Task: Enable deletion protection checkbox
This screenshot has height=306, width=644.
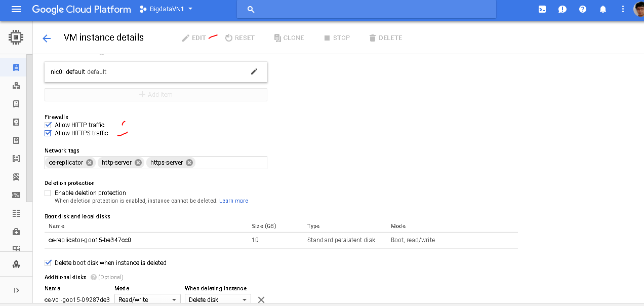Action: coord(48,193)
